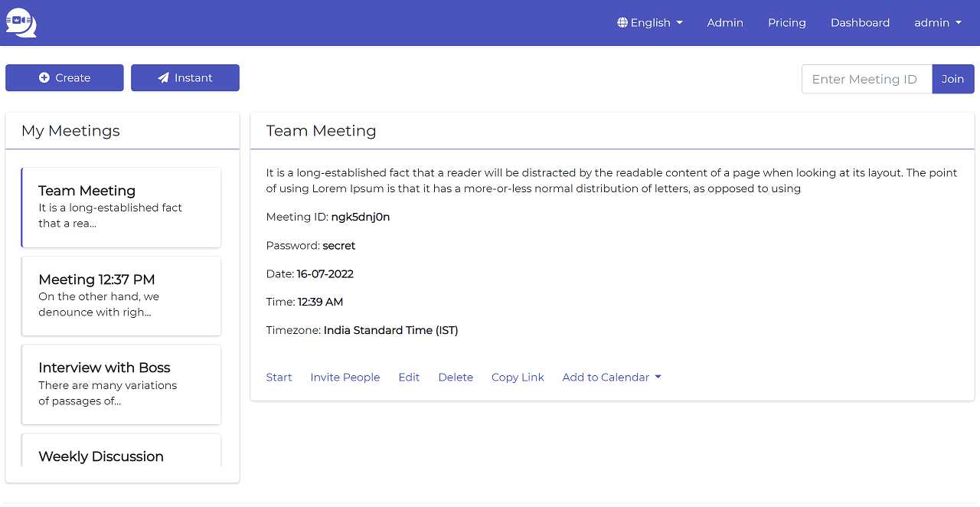Click the video chat logo icon
Screen dimensions: 980x507
click(21, 23)
